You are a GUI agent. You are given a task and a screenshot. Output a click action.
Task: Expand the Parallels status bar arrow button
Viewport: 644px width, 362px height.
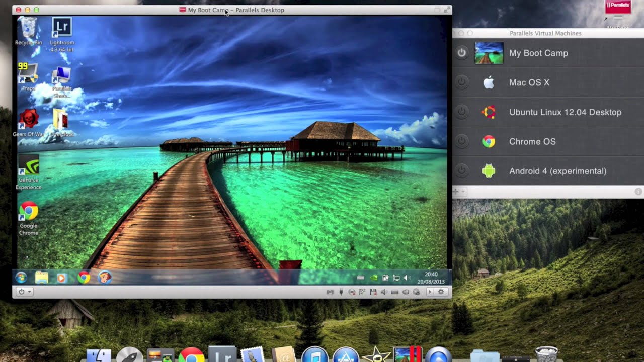430,292
